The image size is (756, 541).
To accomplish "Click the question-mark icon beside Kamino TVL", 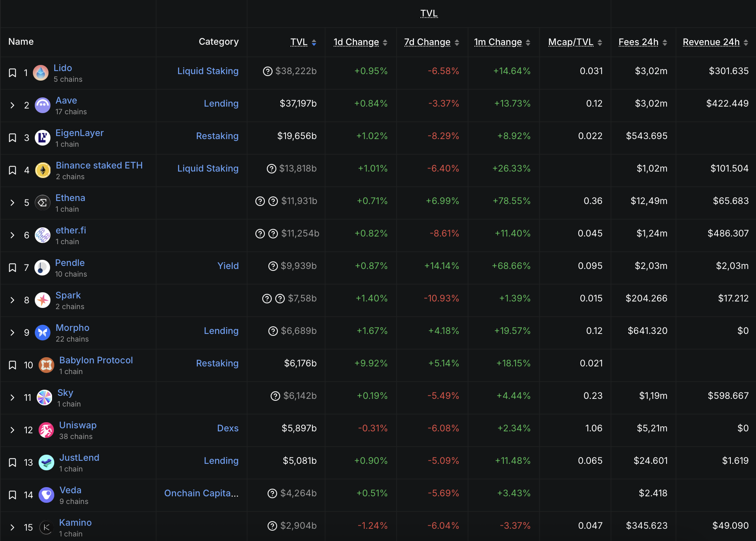I will pos(272,526).
